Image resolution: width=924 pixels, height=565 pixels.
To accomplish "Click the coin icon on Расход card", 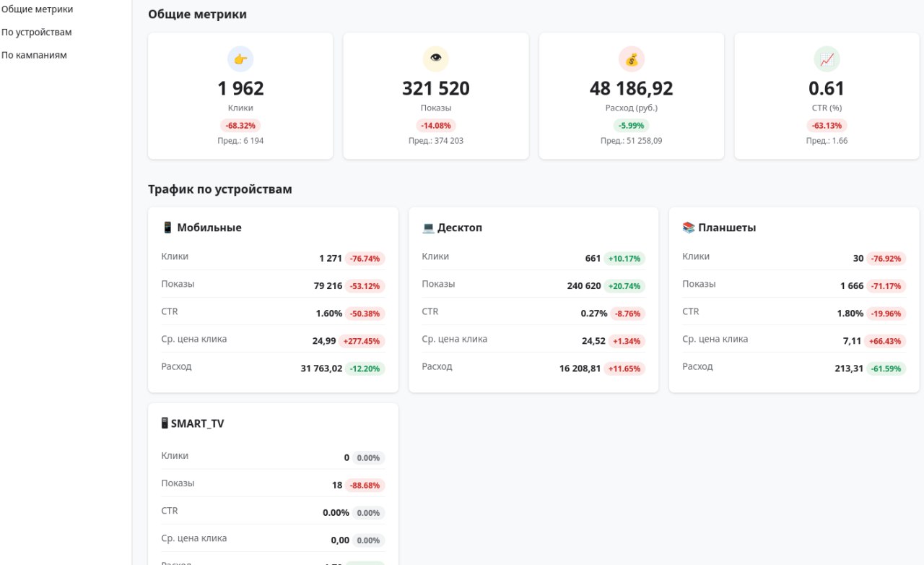I will 632,59.
